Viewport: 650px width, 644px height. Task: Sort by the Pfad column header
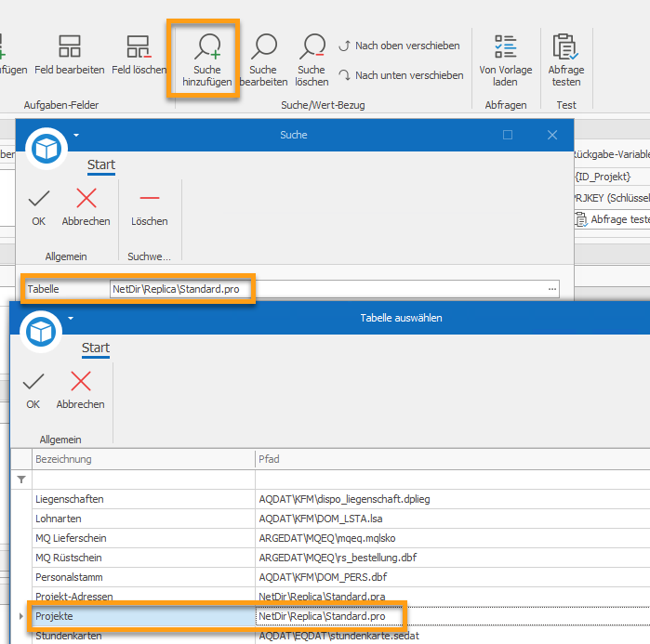click(x=452, y=459)
